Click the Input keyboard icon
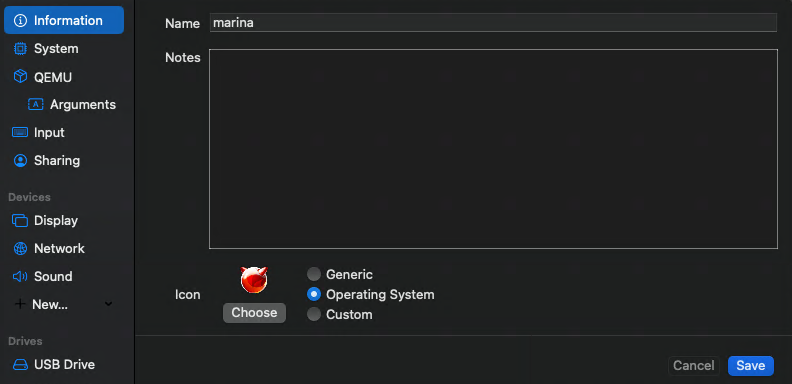The height and width of the screenshot is (384, 792). point(20,132)
